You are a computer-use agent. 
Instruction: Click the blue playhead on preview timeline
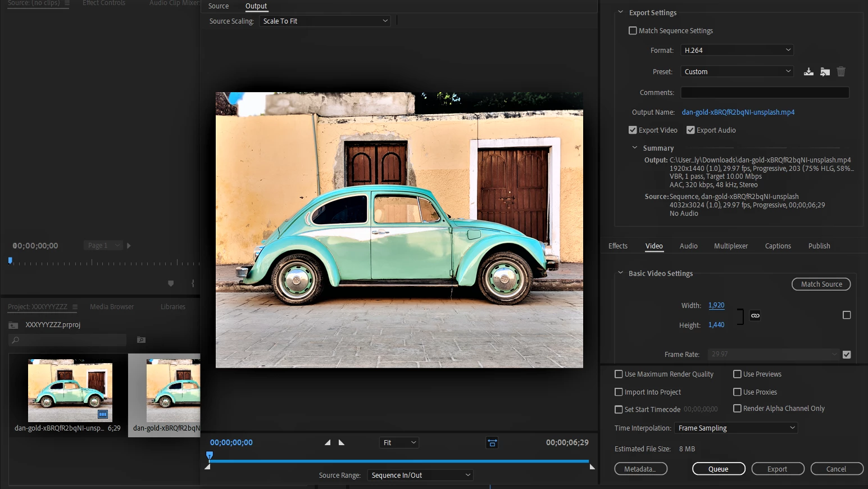(210, 455)
